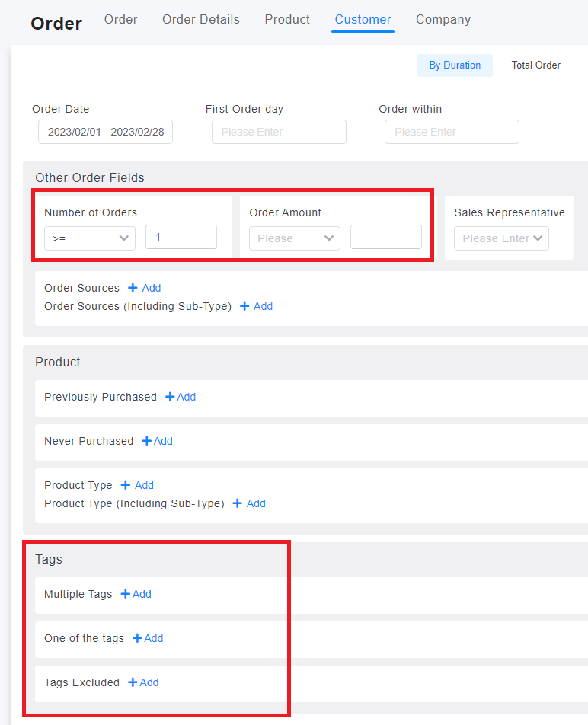Click the First Order day input field
The width and height of the screenshot is (588, 725).
(x=279, y=132)
